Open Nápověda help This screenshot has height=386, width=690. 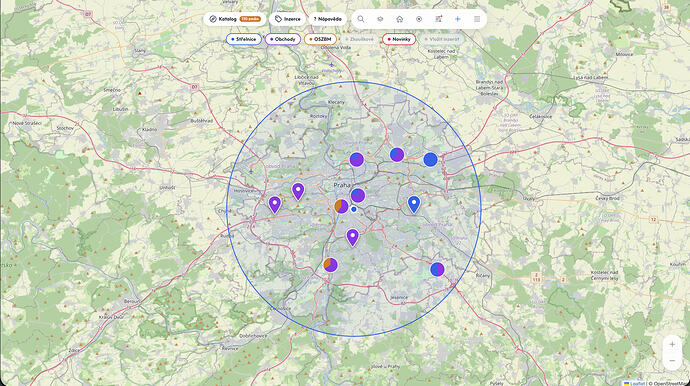coord(327,19)
